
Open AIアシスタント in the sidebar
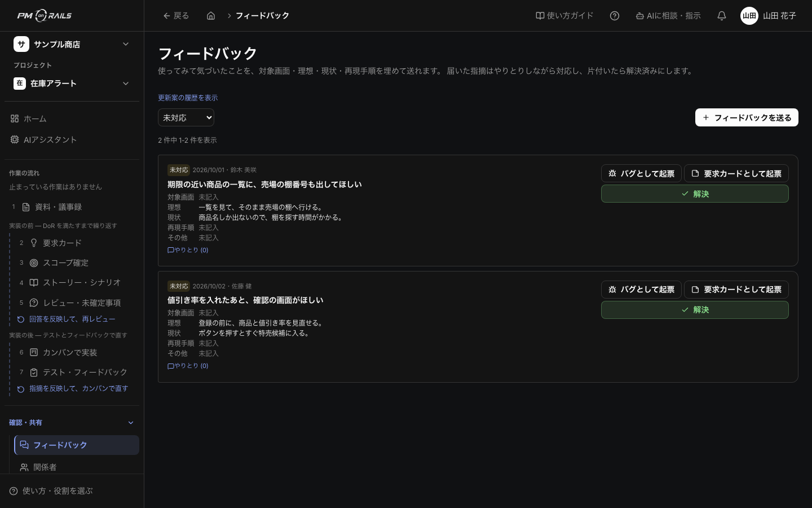coord(72,139)
